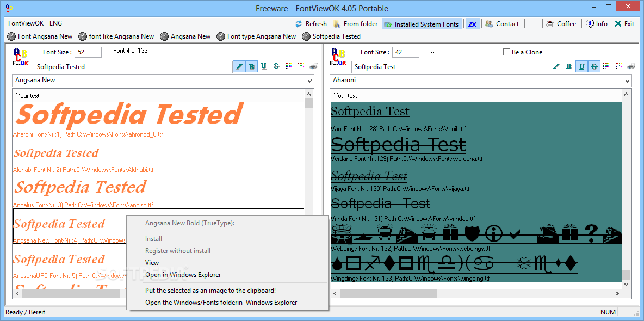Toggle bold in the left pane
This screenshot has height=321, width=644.
(x=252, y=66)
